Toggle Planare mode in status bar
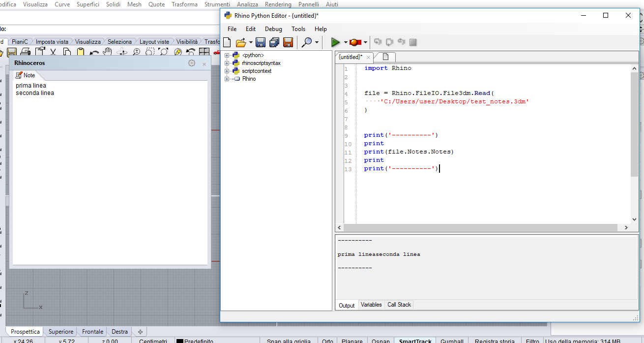This screenshot has width=644, height=343. [352, 341]
